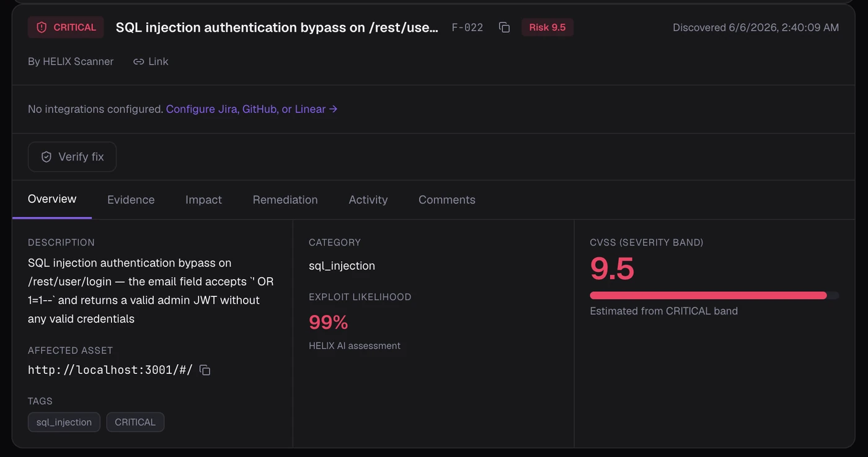Copy the finding ID F-022
868x457 pixels.
tap(504, 27)
